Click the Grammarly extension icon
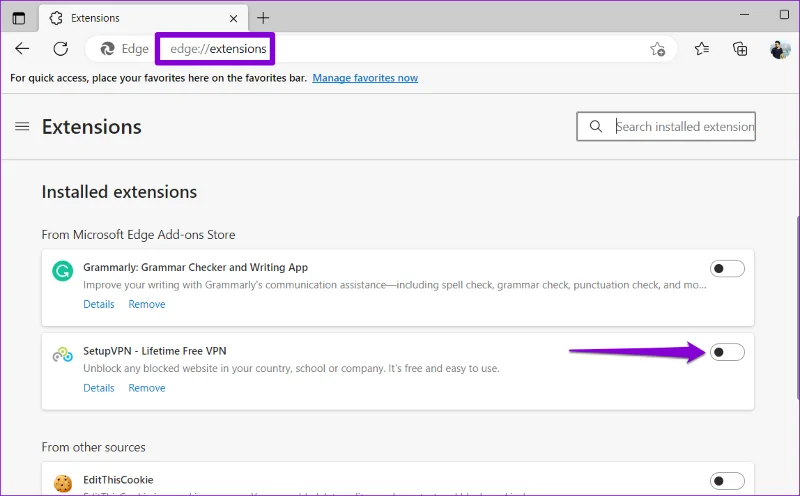 [x=62, y=271]
